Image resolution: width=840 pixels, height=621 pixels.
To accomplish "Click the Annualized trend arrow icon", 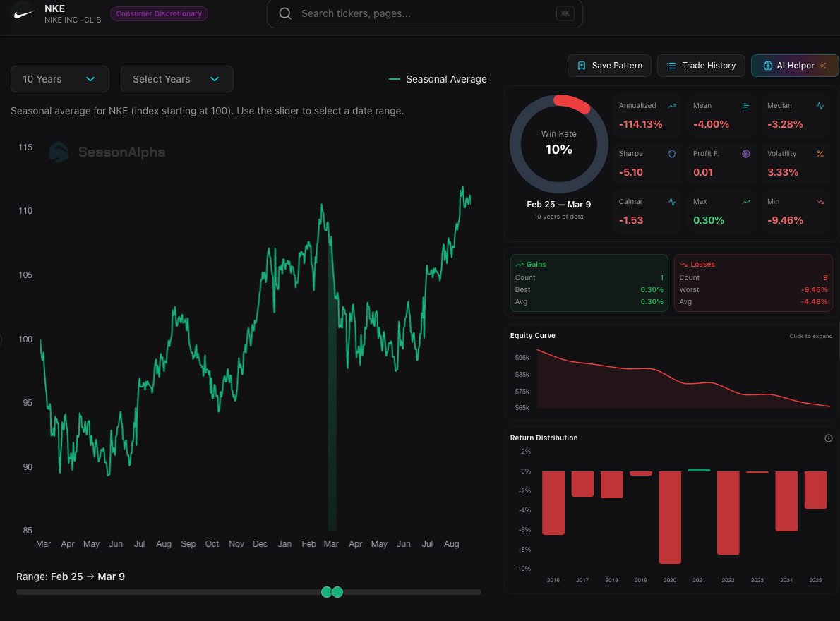I will coord(672,106).
